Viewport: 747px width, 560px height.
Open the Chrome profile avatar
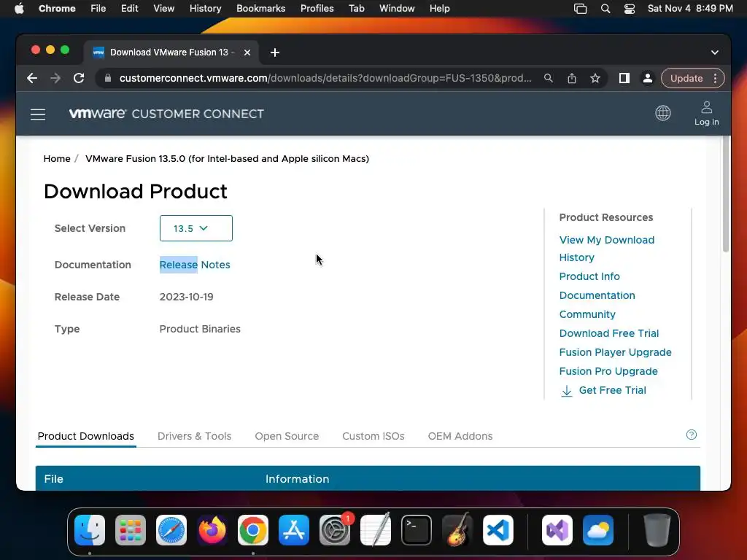(648, 78)
